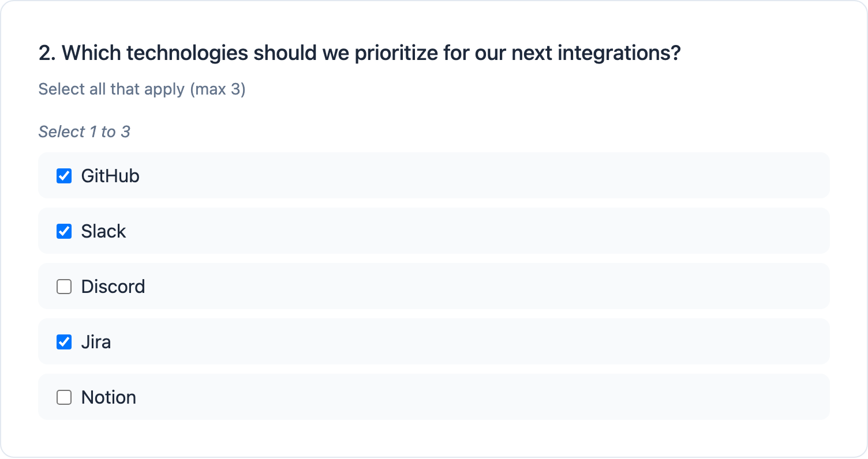Click the question 2 heading
This screenshot has height=459, width=868.
point(360,52)
